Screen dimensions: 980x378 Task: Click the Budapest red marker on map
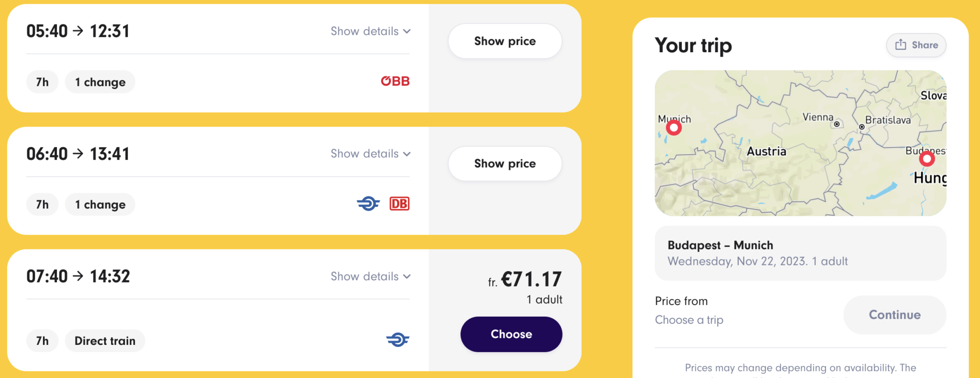pyautogui.click(x=927, y=159)
